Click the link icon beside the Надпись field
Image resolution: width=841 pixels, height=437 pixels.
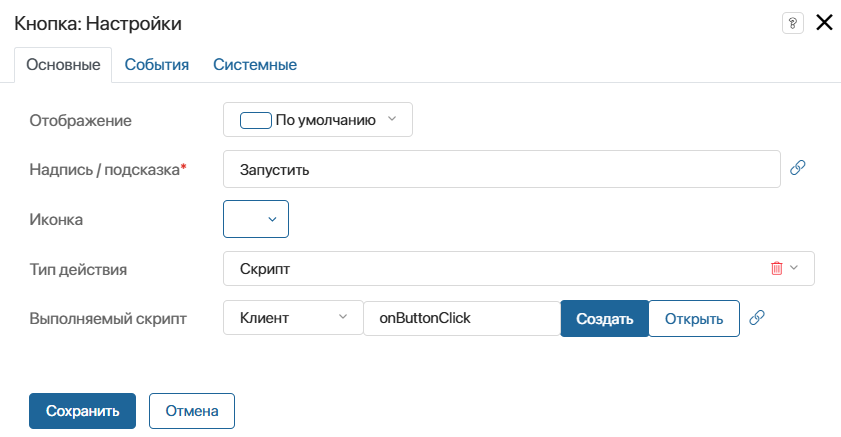797,168
